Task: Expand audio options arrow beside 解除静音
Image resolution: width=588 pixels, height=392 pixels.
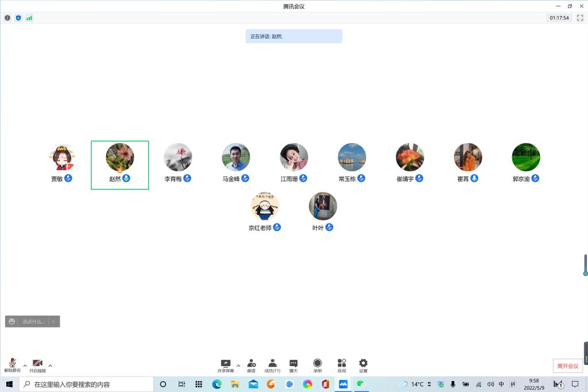Action: [x=25, y=366]
